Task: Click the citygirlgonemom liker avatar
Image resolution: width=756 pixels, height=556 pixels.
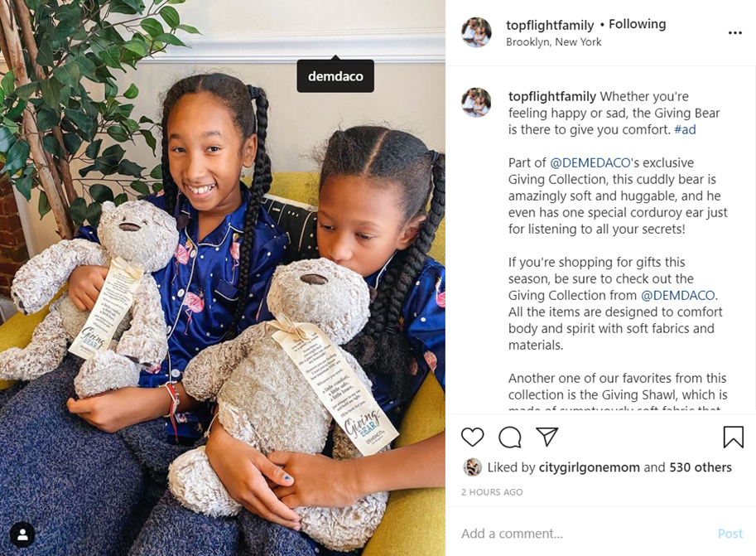Action: 472,467
